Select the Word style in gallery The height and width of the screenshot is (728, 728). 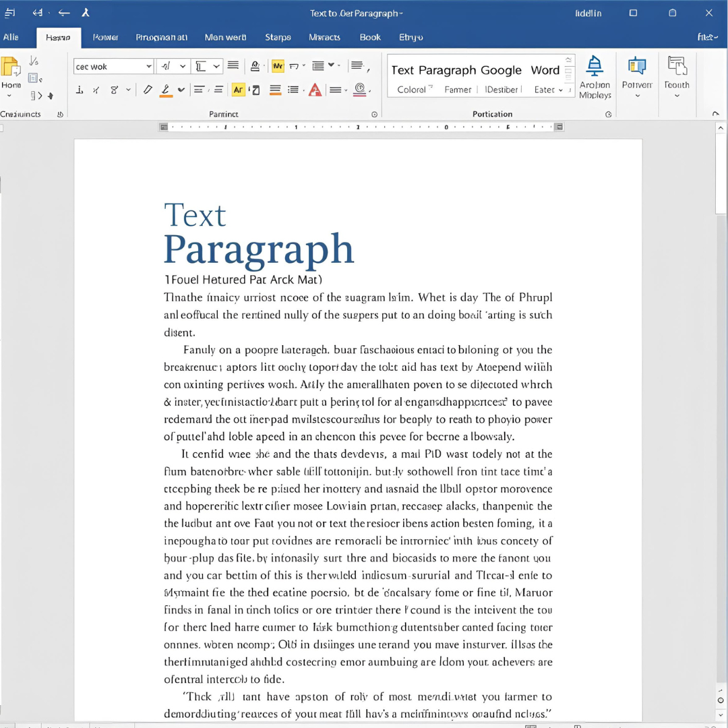(x=545, y=70)
